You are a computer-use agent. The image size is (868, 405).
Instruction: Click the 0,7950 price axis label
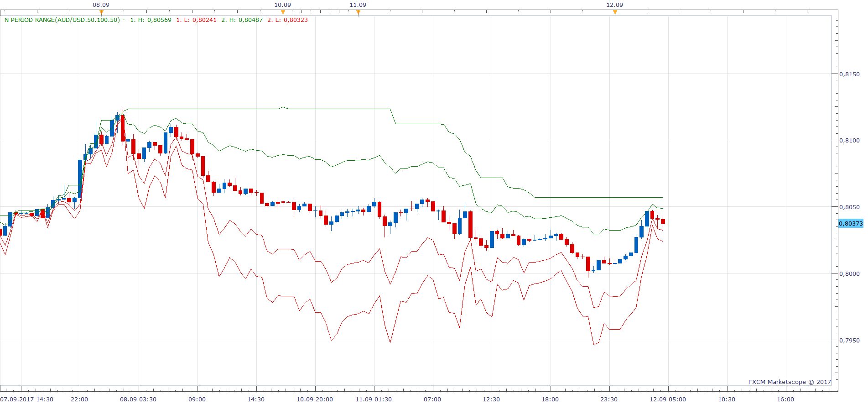(849, 340)
